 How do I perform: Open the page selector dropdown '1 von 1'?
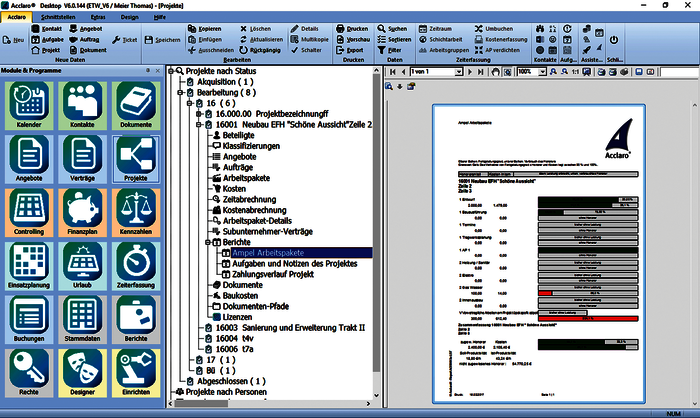click(x=458, y=72)
